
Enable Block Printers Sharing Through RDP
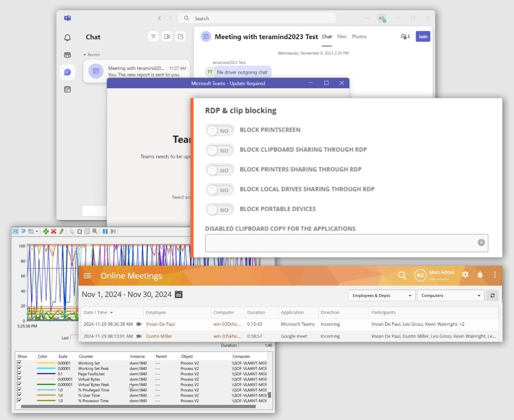pyautogui.click(x=220, y=170)
